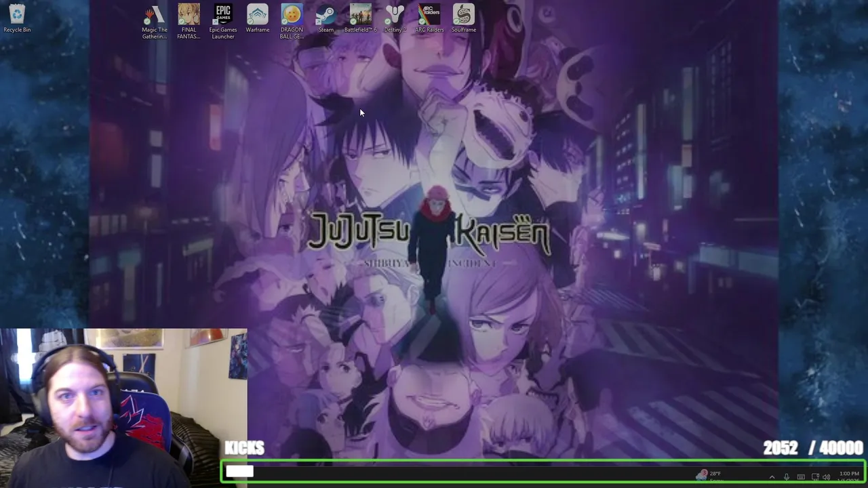Viewport: 868px width, 488px height.
Task: Launch Magic The Gathering desktop shortcut
Action: (155, 22)
